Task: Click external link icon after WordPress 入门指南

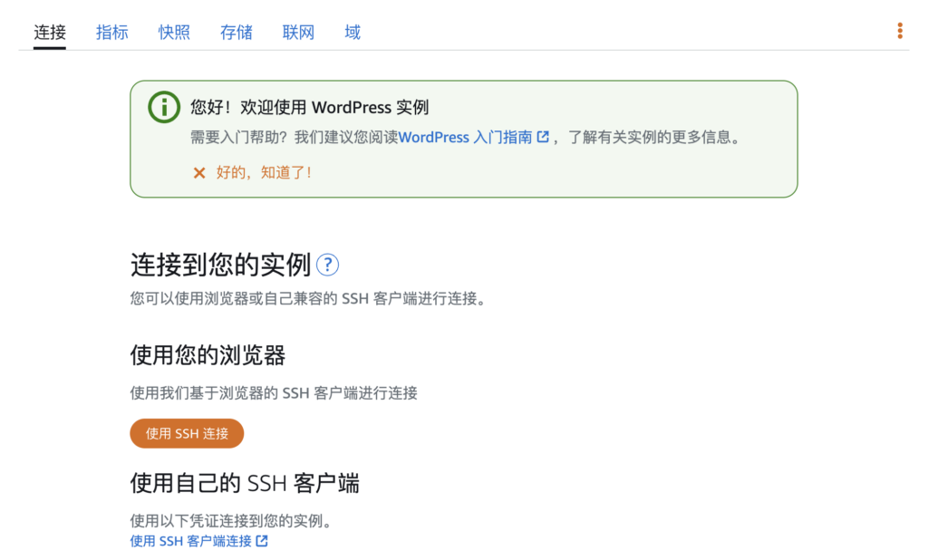Action: 543,138
